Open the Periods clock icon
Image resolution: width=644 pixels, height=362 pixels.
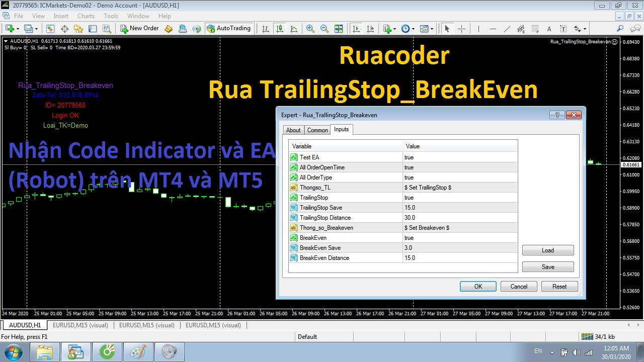click(406, 29)
